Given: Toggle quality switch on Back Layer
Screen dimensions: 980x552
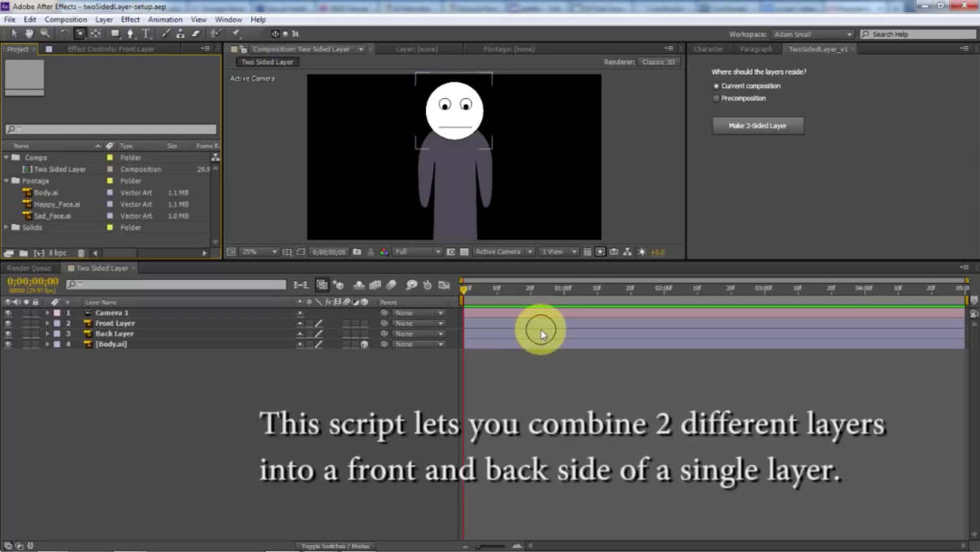Looking at the screenshot, I should click(318, 334).
